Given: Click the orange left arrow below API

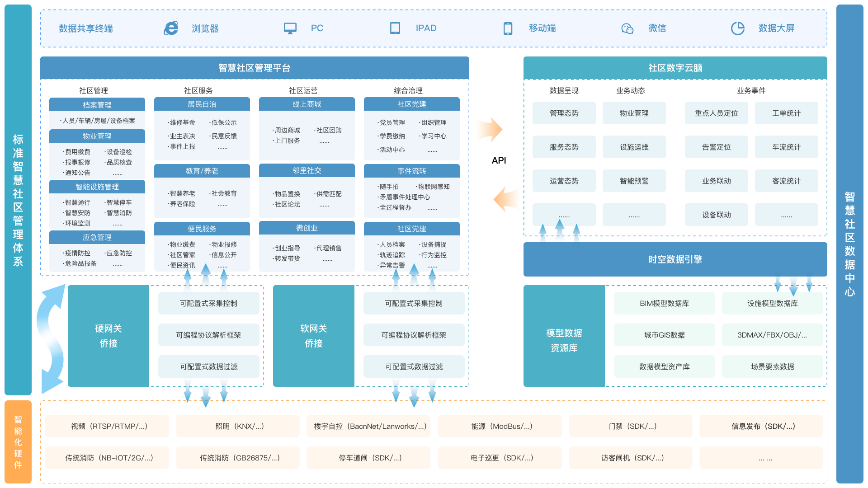Looking at the screenshot, I should coord(505,199).
